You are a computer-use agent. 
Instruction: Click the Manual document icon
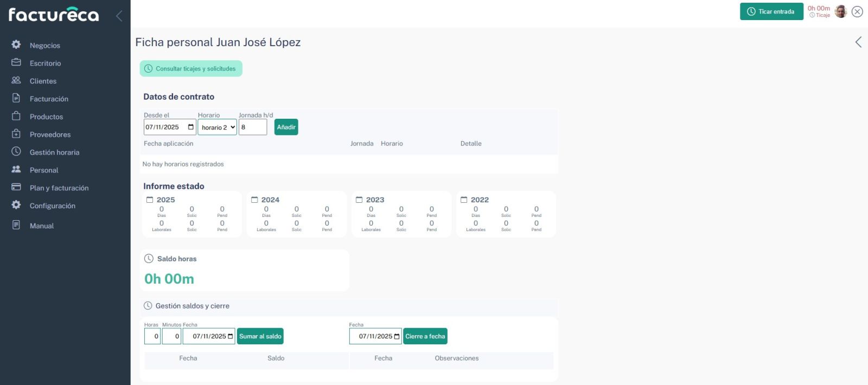coord(16,225)
